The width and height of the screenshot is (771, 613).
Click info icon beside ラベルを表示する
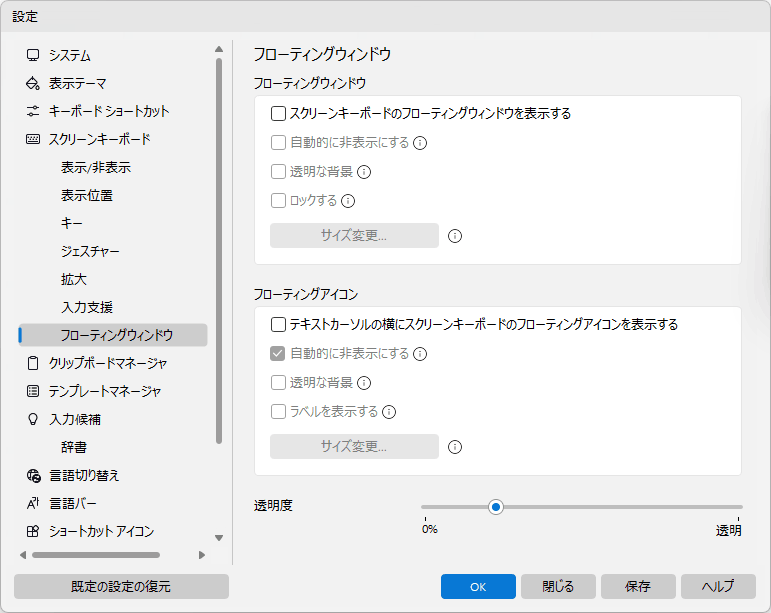pyautogui.click(x=389, y=412)
